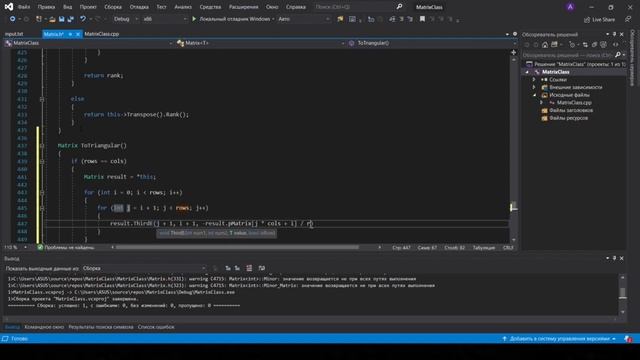Expand the Внешние зависимости node

(x=534, y=87)
